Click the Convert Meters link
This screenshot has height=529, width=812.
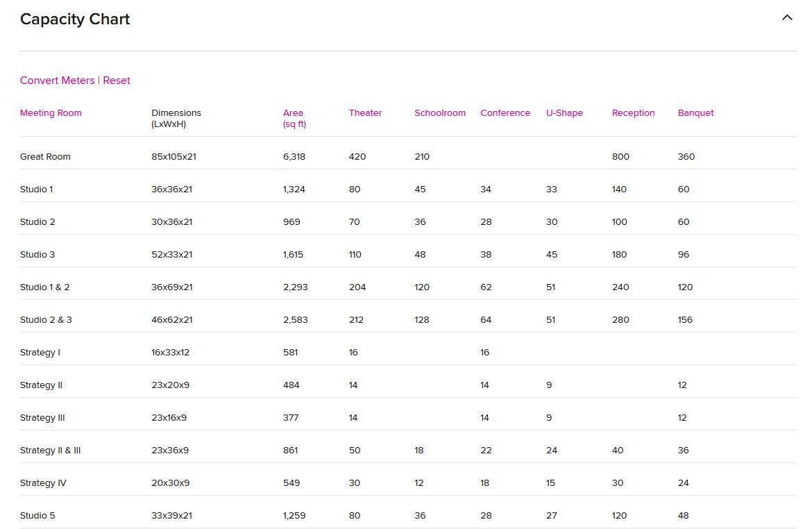pyautogui.click(x=57, y=81)
